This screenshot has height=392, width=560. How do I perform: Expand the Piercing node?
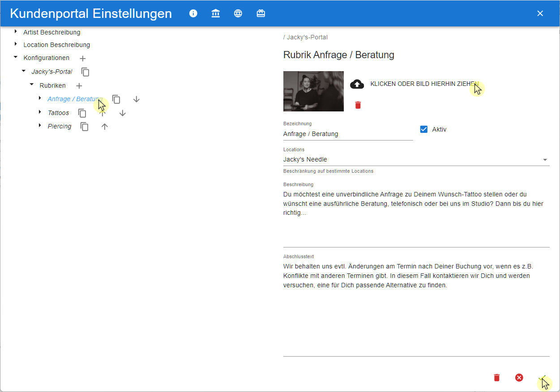tap(40, 126)
